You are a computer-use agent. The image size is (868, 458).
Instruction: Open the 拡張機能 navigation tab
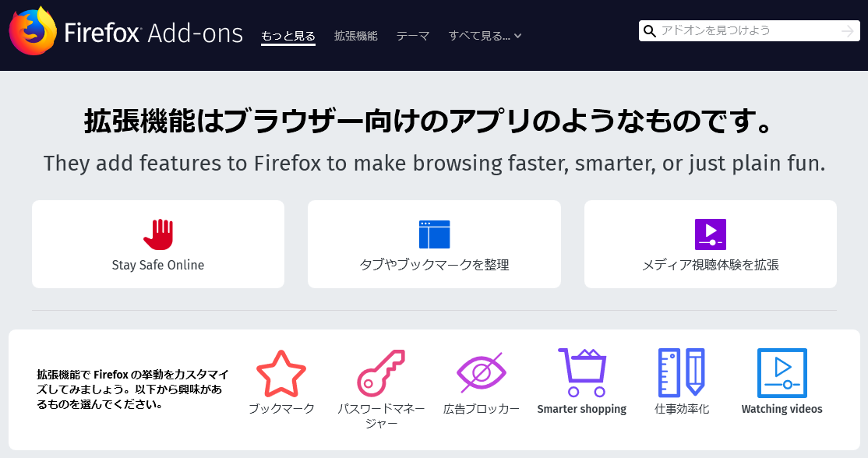click(356, 36)
